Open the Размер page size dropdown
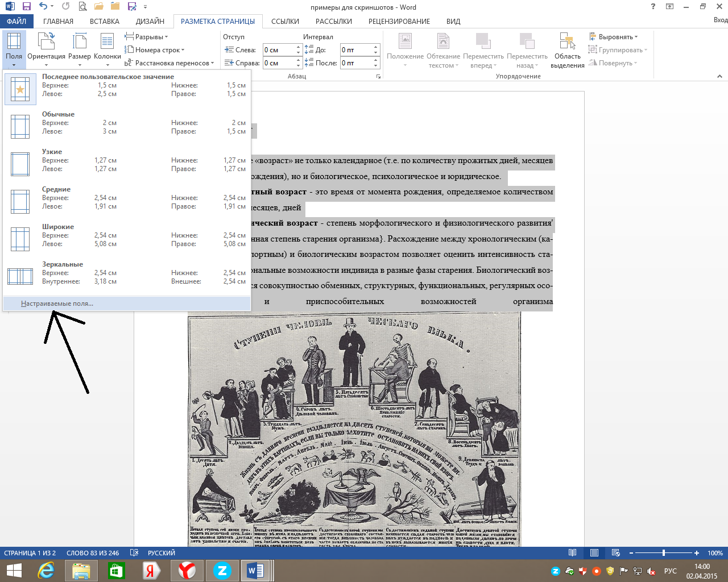This screenshot has height=582, width=728. [x=80, y=49]
